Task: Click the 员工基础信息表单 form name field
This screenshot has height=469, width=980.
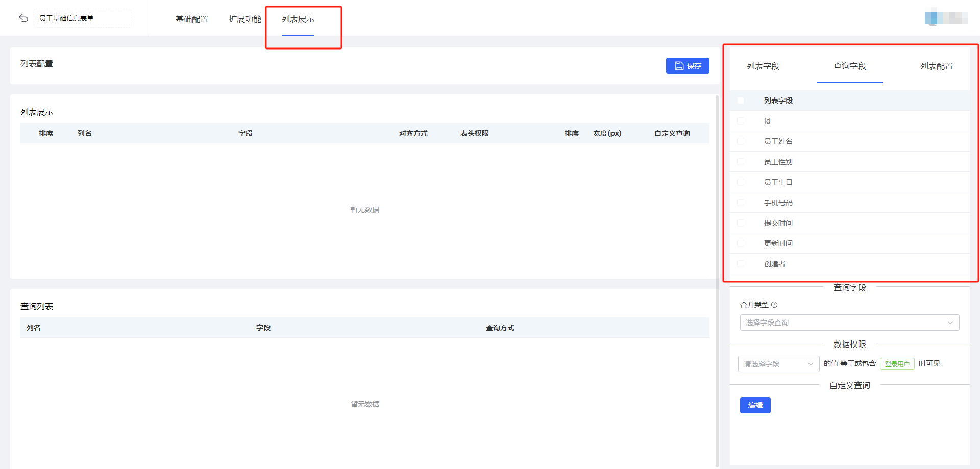Action: 82,18
